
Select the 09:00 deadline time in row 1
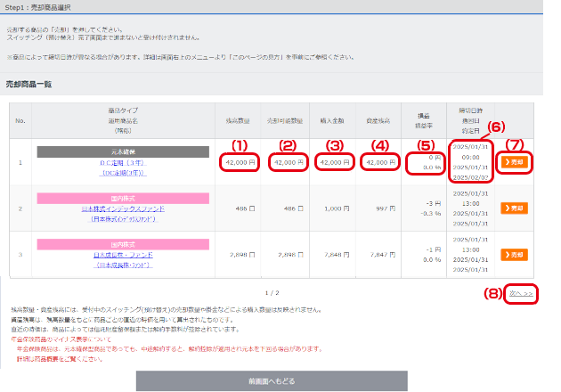[x=470, y=158]
